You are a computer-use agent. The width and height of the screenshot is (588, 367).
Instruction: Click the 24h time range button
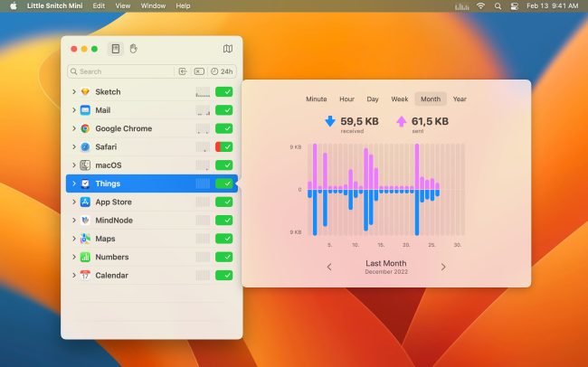[x=222, y=71]
